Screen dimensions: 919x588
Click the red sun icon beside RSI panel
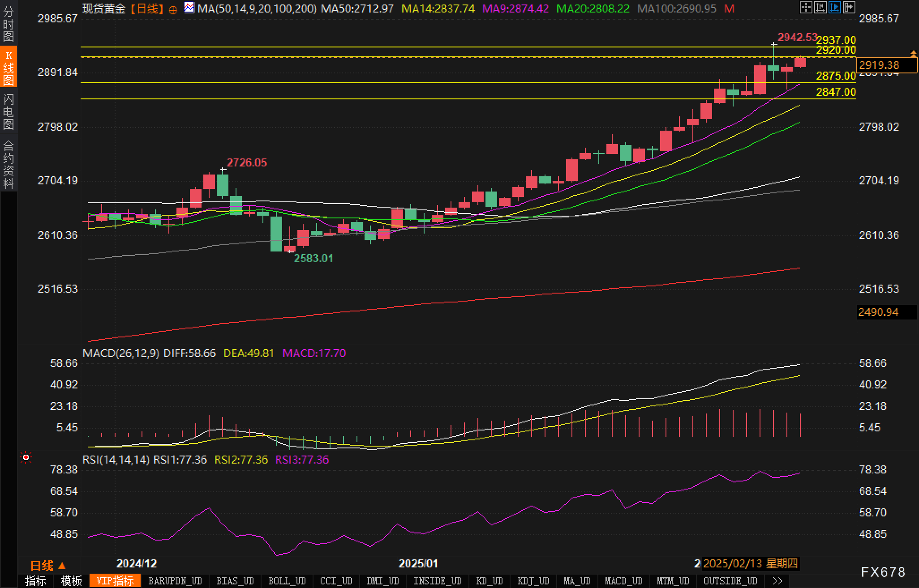pos(26,457)
